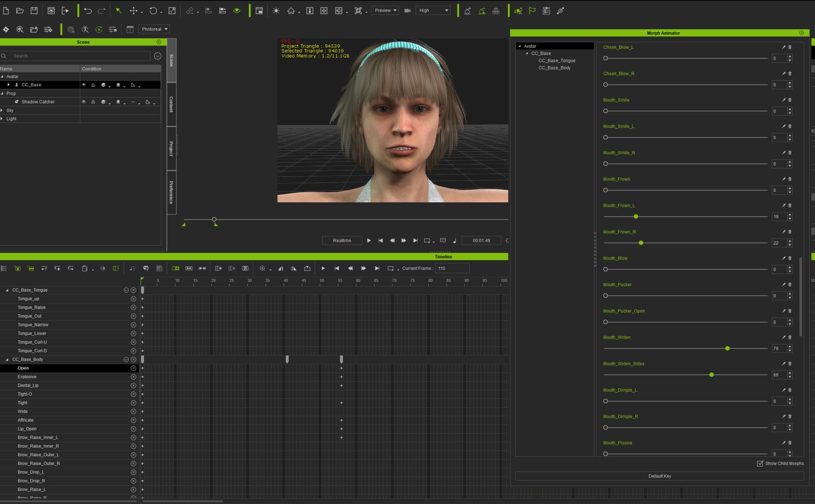The width and height of the screenshot is (815, 504).
Task: Select CC_Base_Body in the Morph Animator tree
Action: pos(554,68)
